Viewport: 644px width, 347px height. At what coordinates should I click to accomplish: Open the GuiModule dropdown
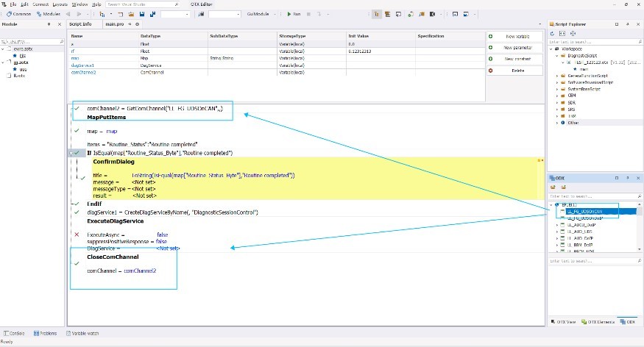coord(275,14)
